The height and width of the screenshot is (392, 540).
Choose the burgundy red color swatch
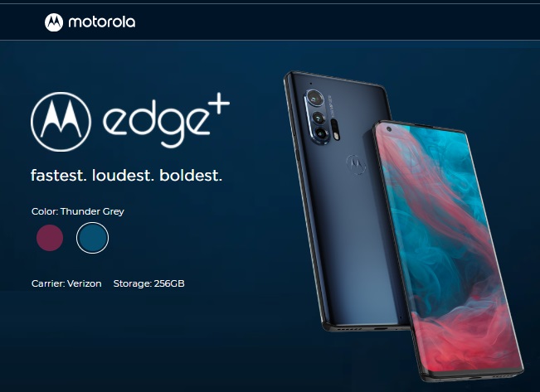tap(50, 238)
